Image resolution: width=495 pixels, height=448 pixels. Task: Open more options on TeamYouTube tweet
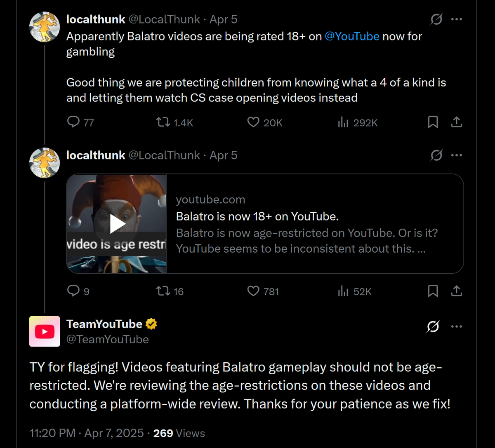pos(457,326)
